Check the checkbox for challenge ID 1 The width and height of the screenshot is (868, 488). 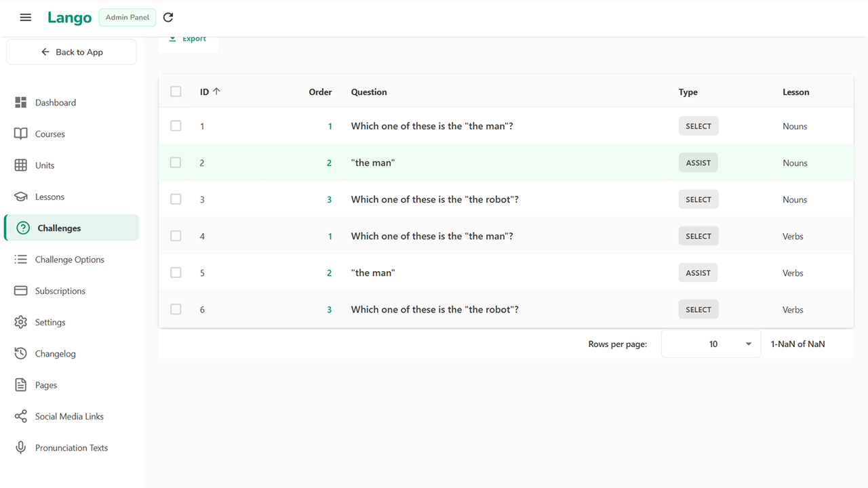pyautogui.click(x=176, y=126)
